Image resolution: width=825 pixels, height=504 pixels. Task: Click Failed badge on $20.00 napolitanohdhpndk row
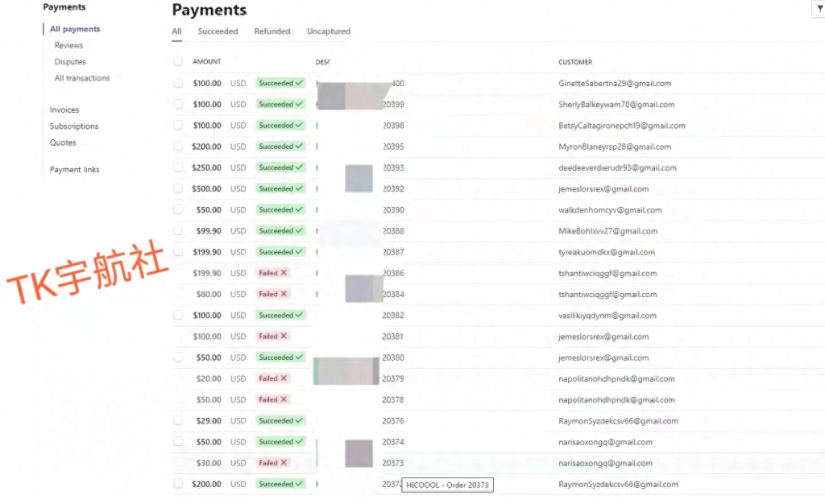click(272, 378)
